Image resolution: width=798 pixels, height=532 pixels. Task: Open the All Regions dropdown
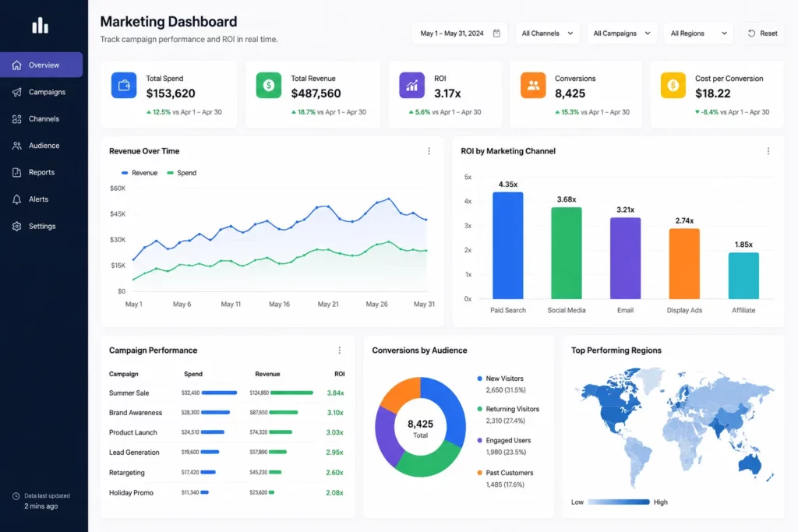[x=698, y=33]
